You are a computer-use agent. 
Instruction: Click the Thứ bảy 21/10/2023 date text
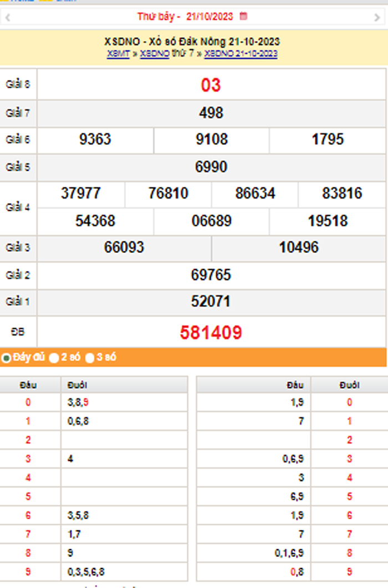[185, 17]
